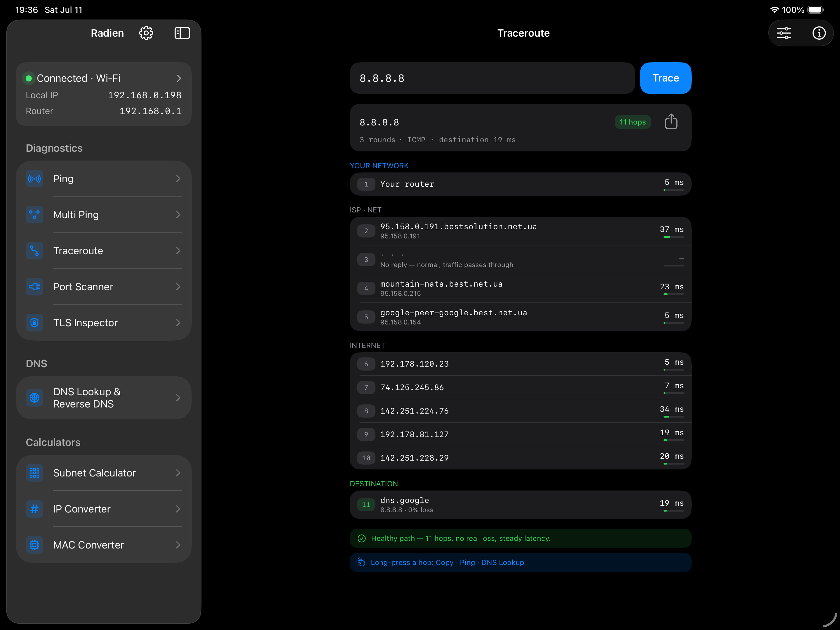Viewport: 840px width, 630px height.
Task: Click the IP Converter hash icon
Action: tap(34, 509)
